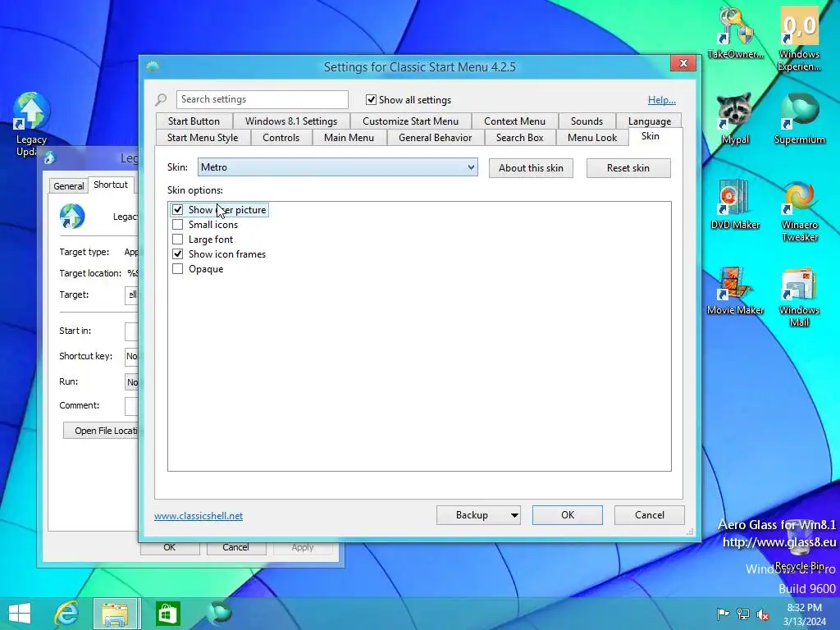This screenshot has height=630, width=840.
Task: Switch to the Sounds tab
Action: point(587,121)
